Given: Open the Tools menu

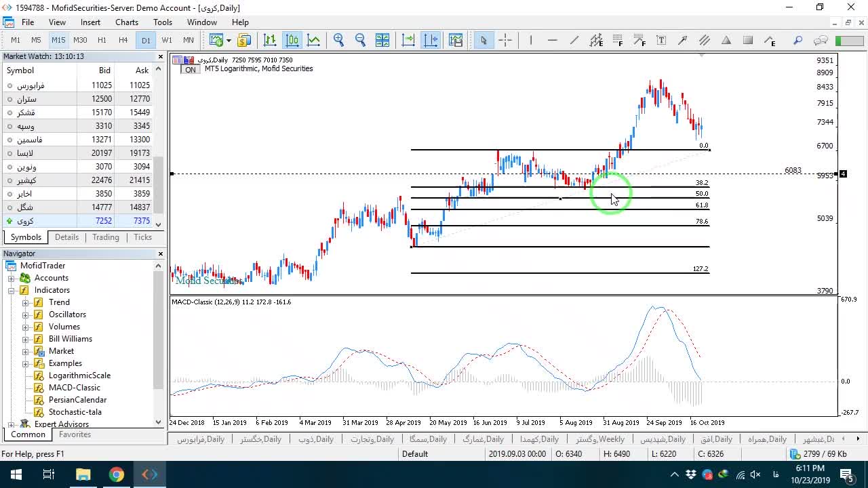Looking at the screenshot, I should 163,22.
